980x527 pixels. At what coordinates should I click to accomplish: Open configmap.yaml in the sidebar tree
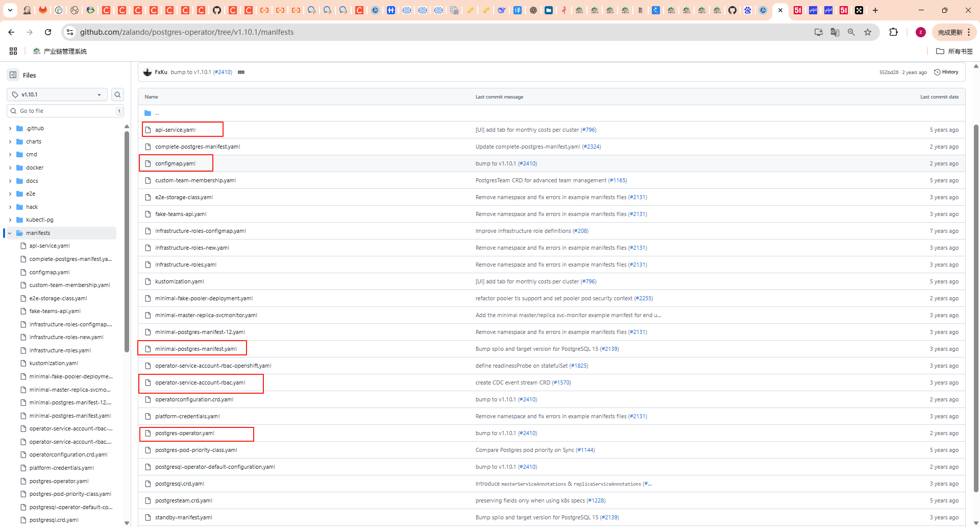[x=50, y=272]
